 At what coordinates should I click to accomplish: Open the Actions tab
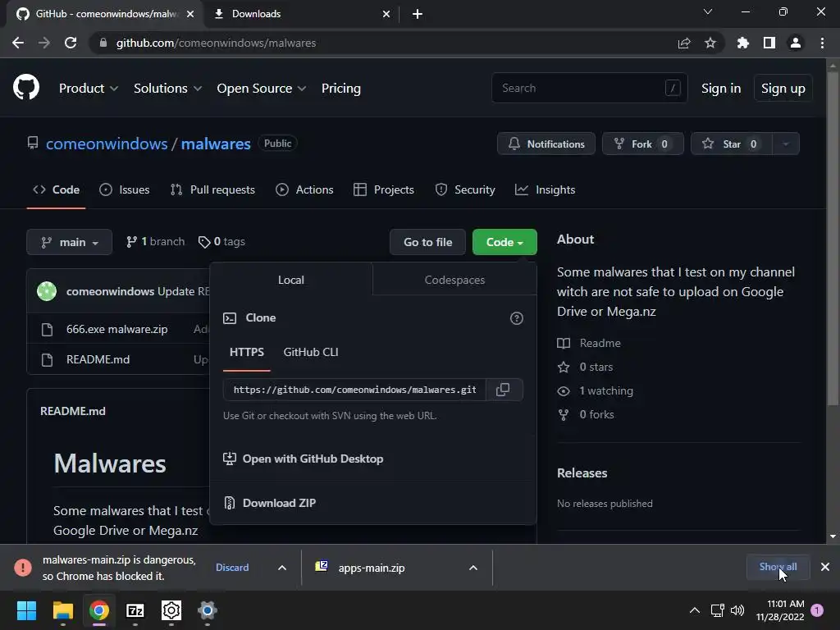(x=304, y=189)
